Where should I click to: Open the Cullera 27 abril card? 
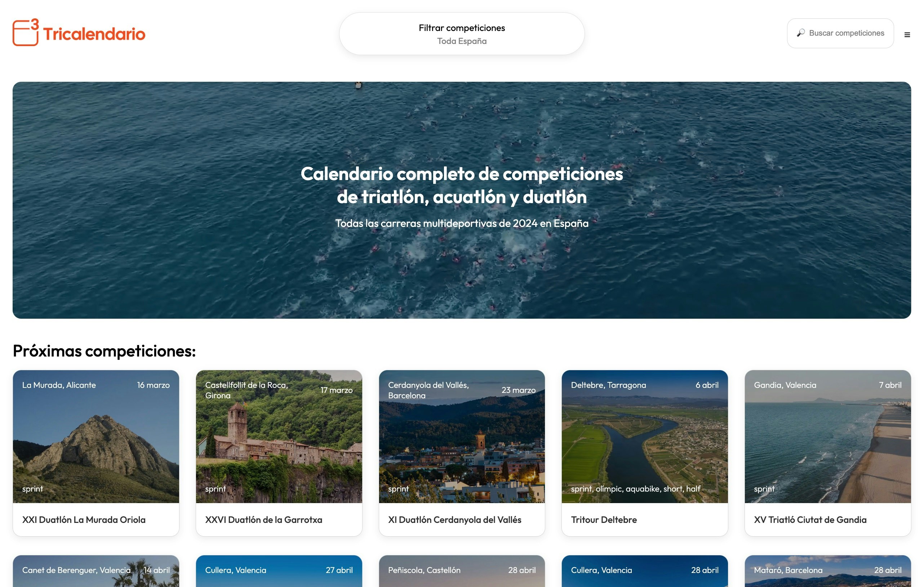coord(279,571)
